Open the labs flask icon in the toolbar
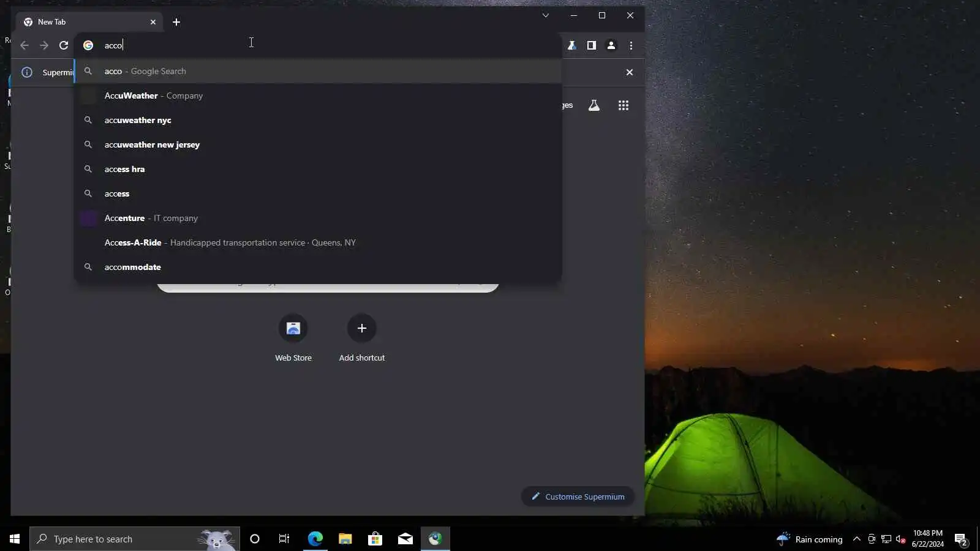The image size is (980, 551). point(571,45)
